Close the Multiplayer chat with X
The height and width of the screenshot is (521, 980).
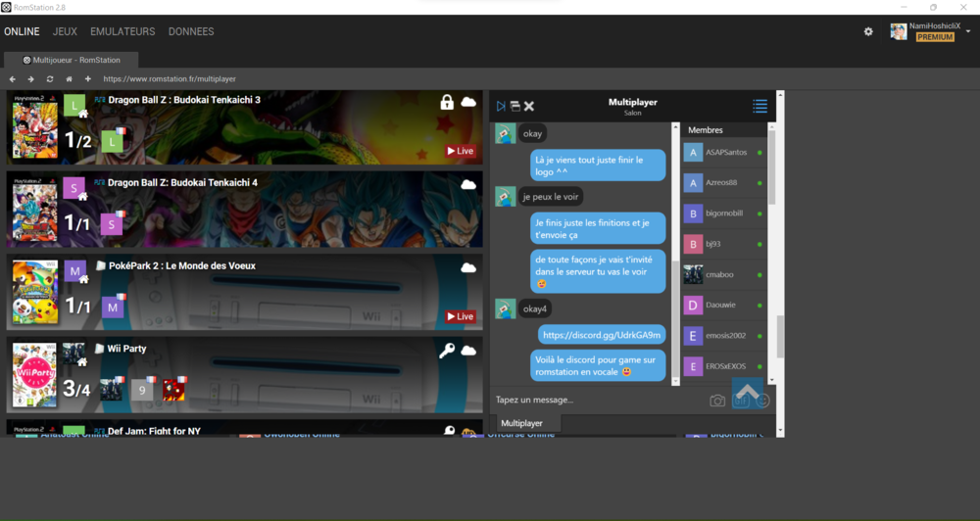click(x=529, y=106)
